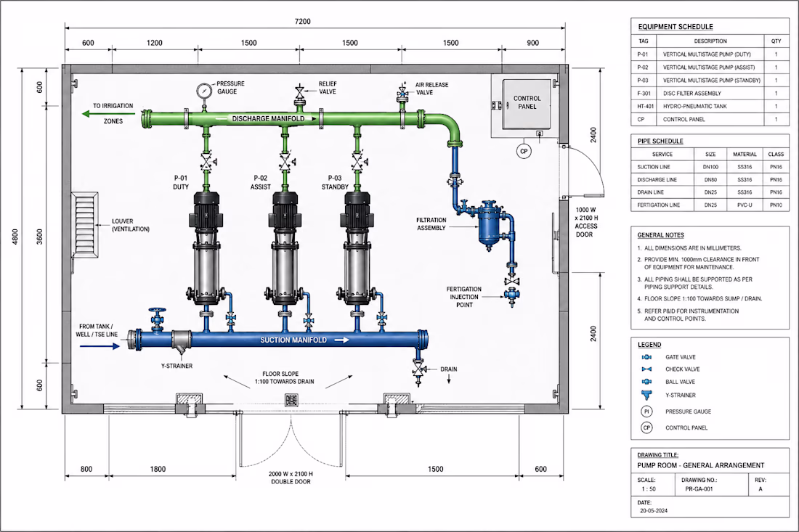This screenshot has width=799, height=532.
Task: Select the ball valve icon in the legend
Action: pyautogui.click(x=646, y=381)
